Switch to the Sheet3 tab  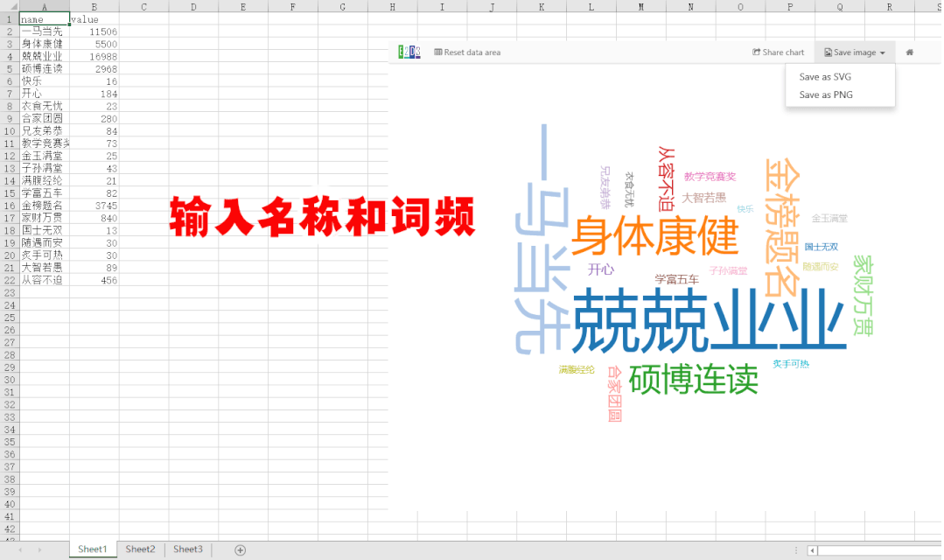188,549
